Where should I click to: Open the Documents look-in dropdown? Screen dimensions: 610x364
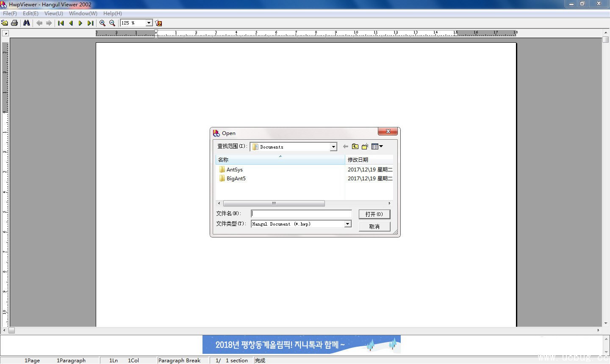333,147
